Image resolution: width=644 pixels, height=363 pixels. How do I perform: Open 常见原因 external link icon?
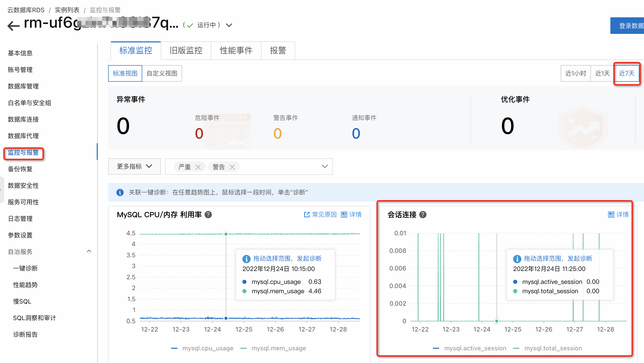point(307,215)
